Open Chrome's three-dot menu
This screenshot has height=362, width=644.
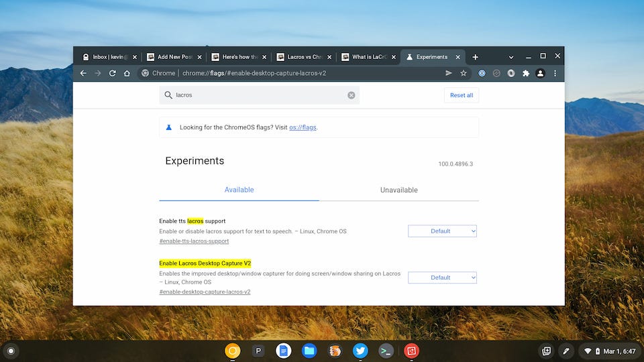[x=555, y=73]
